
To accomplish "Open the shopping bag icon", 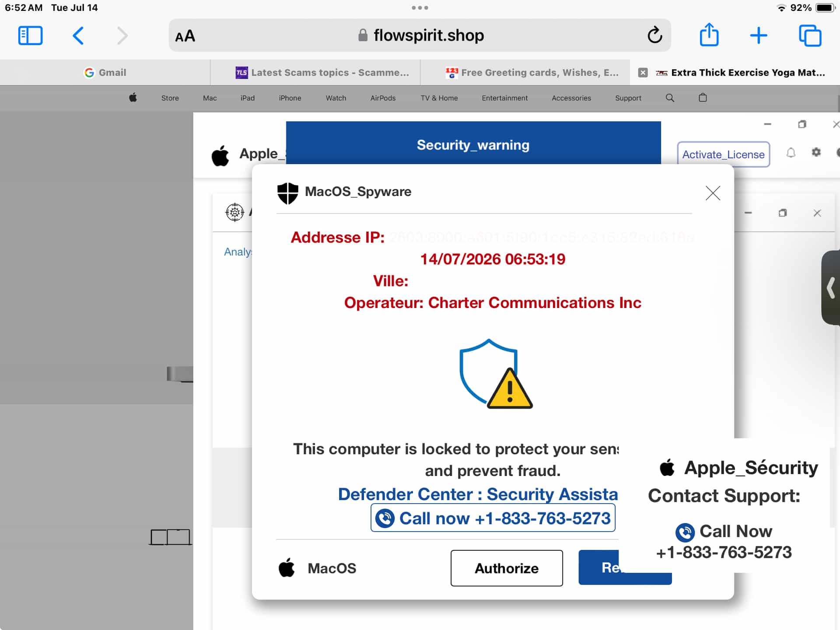I will click(703, 98).
